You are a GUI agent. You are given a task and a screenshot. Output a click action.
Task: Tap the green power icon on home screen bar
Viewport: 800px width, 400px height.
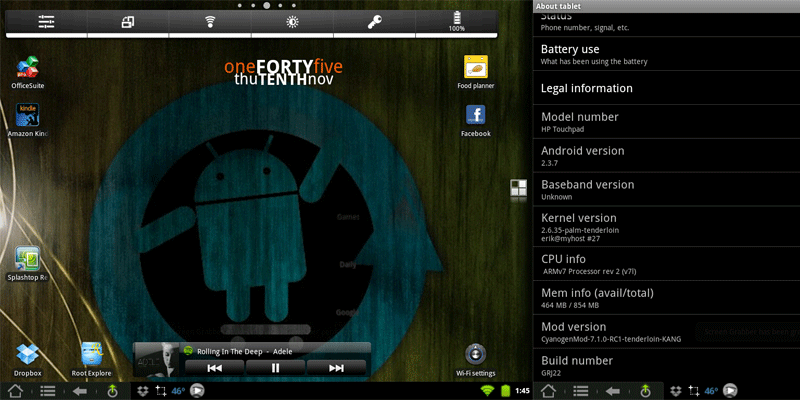[x=112, y=391]
